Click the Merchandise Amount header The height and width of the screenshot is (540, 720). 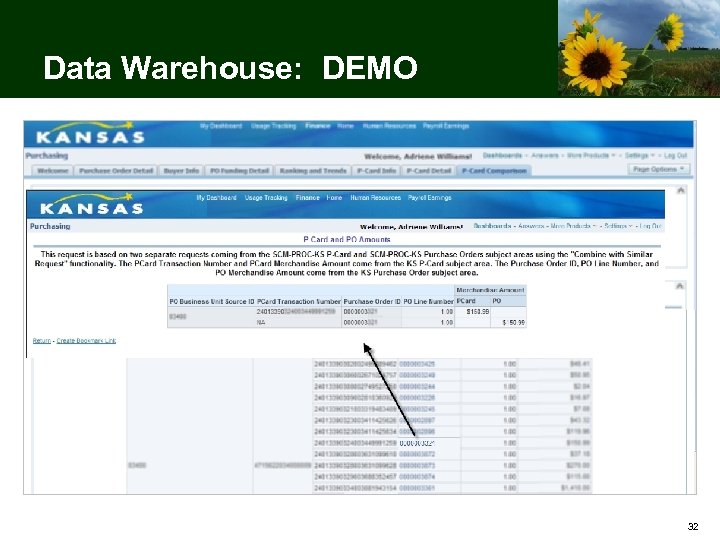coord(490,290)
